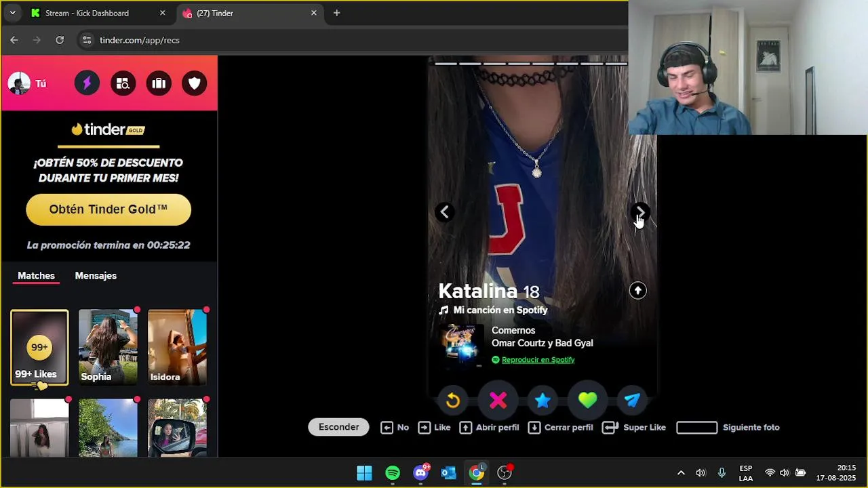Open Wi-Fi network settings icon
This screenshot has height=488, width=868.
click(x=770, y=473)
